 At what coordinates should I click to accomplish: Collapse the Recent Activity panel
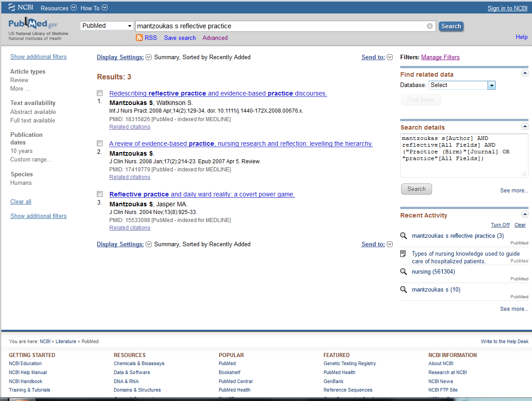click(x=524, y=214)
